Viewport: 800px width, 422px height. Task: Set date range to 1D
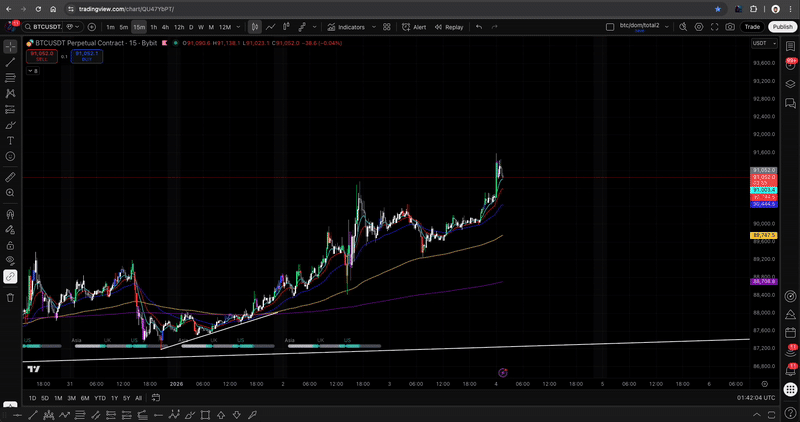(32, 398)
